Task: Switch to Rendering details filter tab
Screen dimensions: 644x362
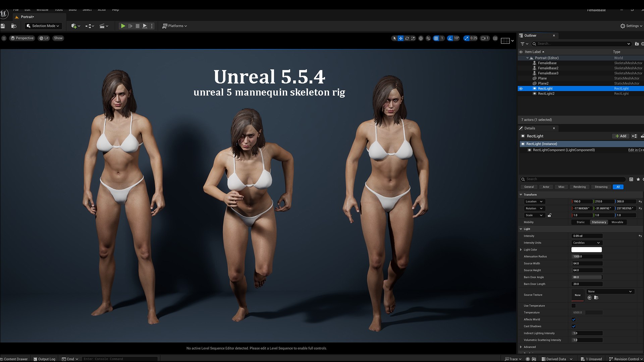Action: pyautogui.click(x=579, y=187)
